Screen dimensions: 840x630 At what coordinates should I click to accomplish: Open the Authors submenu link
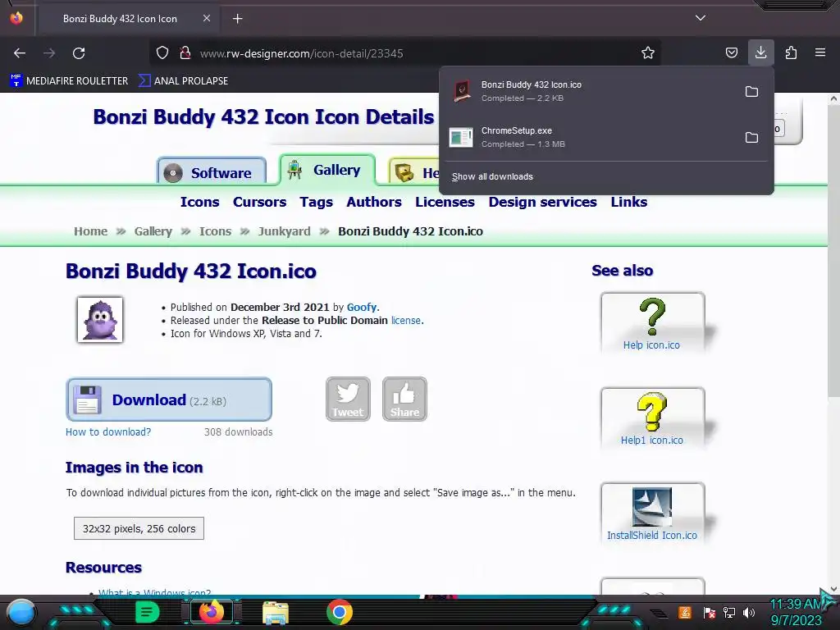(374, 202)
